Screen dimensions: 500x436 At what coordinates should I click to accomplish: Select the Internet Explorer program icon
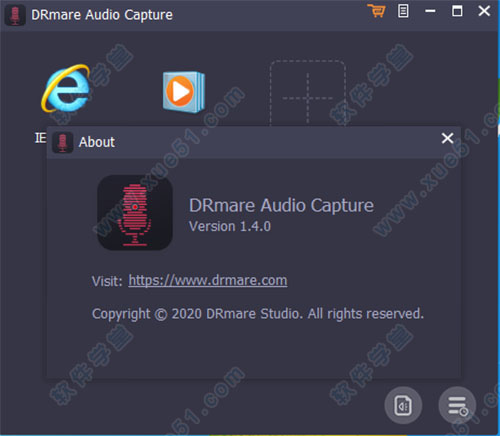pyautogui.click(x=66, y=88)
